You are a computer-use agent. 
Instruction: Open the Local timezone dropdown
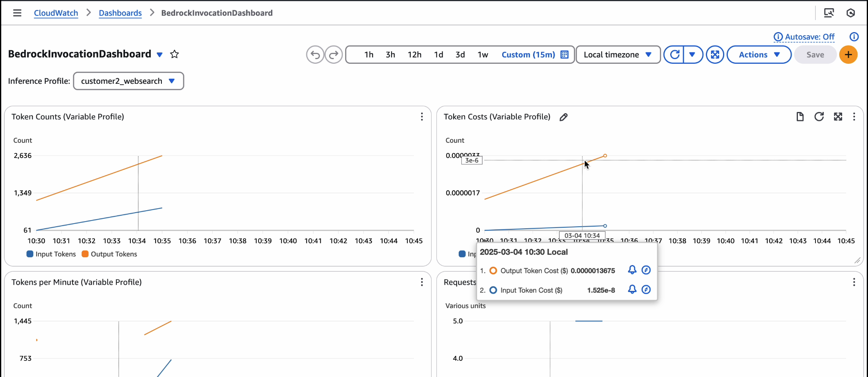618,55
